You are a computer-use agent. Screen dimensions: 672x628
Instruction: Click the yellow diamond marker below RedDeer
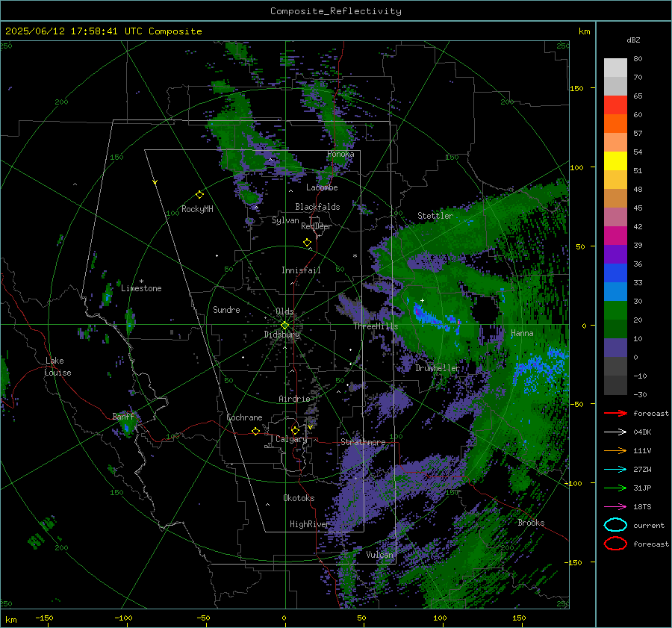click(307, 243)
